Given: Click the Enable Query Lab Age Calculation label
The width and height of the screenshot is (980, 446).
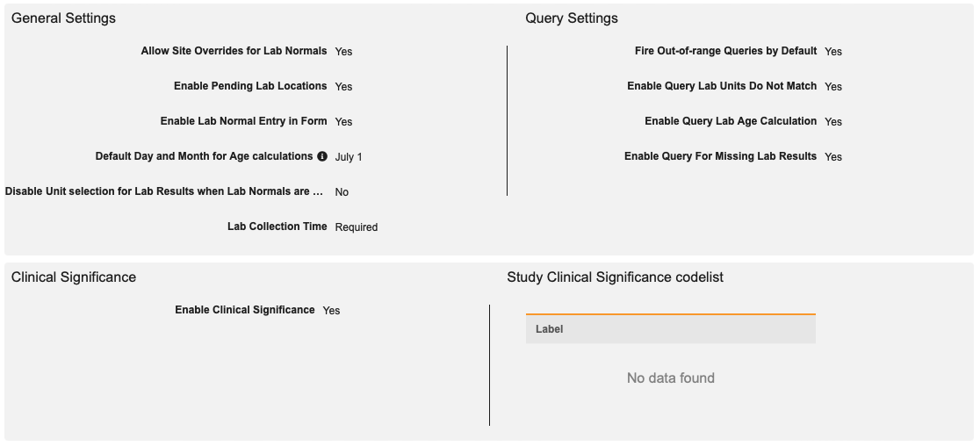Looking at the screenshot, I should [x=731, y=121].
